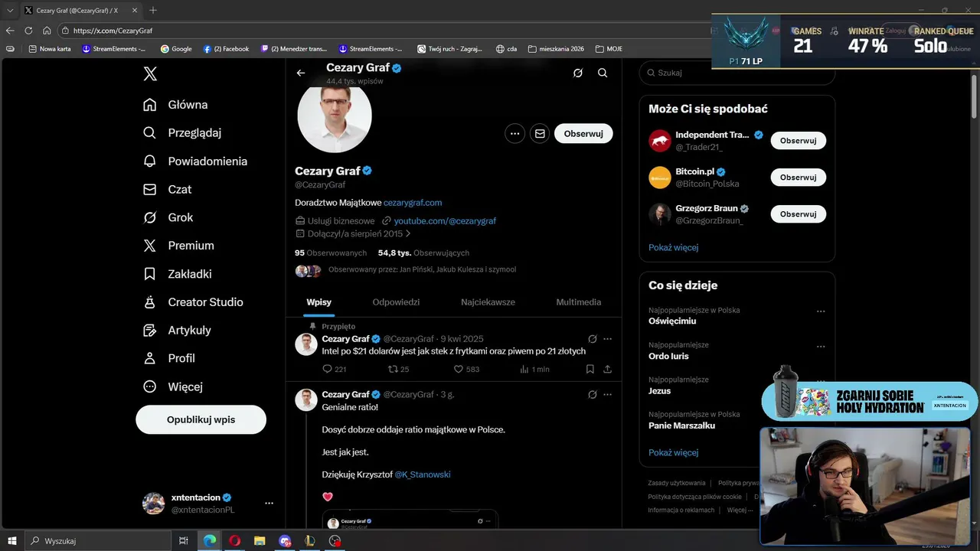Open Ordo Iuris trending topic
Image resolution: width=980 pixels, height=551 pixels.
(x=668, y=356)
